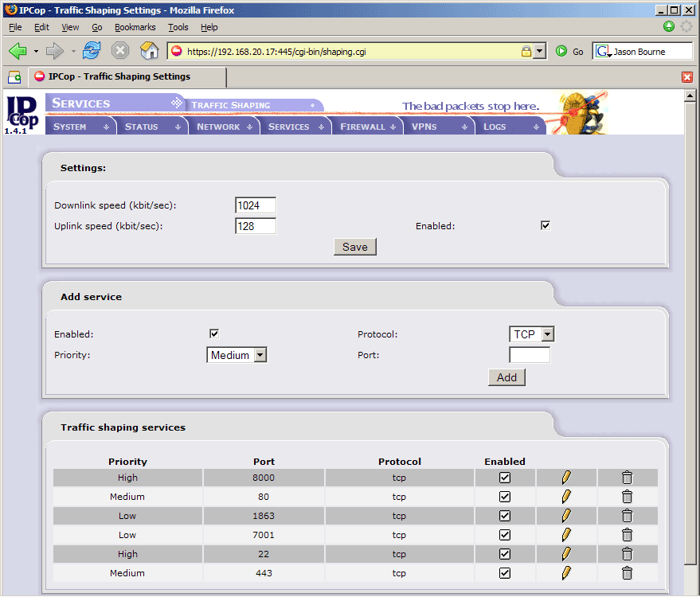Click the Port input field
700x597 pixels.
coord(529,355)
